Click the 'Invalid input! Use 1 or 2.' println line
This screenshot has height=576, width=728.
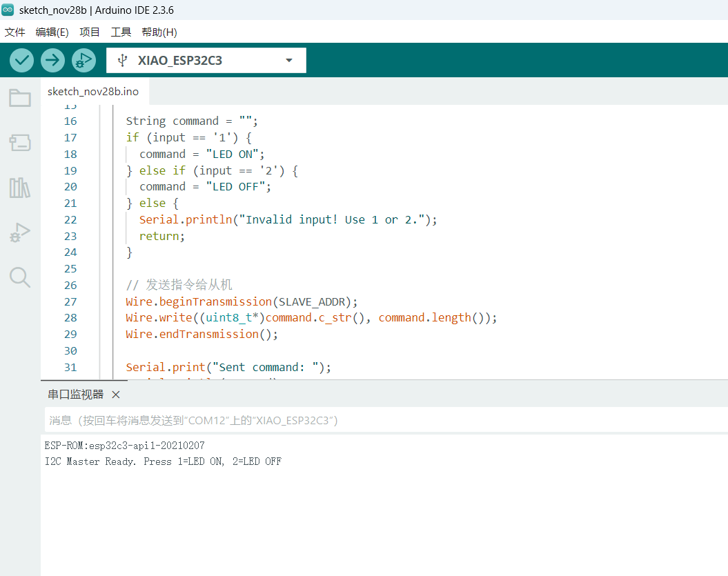(x=288, y=219)
